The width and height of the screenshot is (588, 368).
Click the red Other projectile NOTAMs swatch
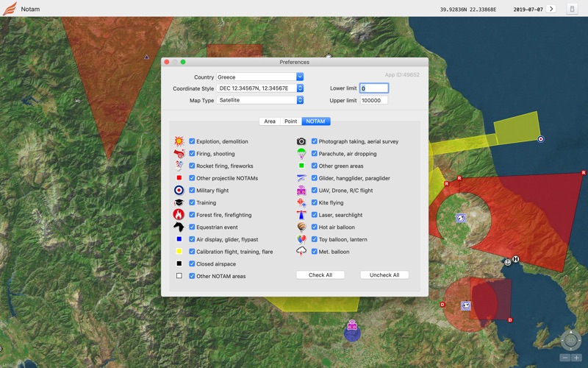[x=179, y=178]
